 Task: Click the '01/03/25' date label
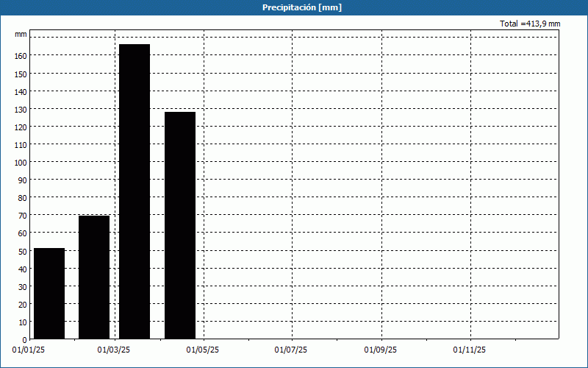(114, 350)
